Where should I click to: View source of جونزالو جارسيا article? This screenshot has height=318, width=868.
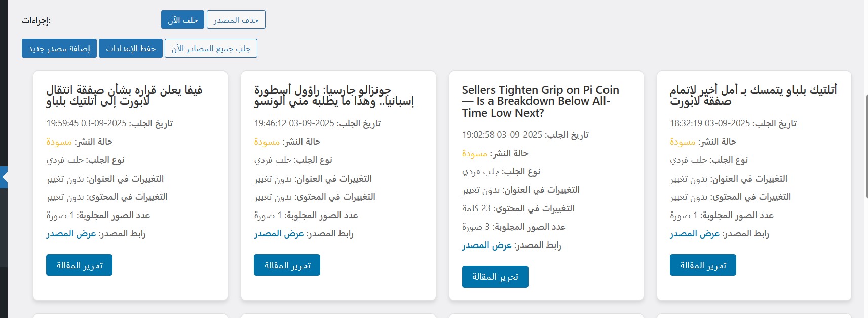pos(279,234)
